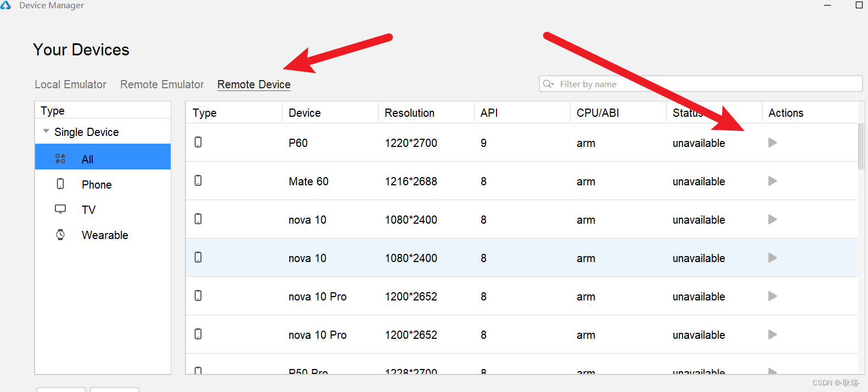Viewport: 868px width, 392px height.
Task: Click the Device Manager app logo
Action: pyautogui.click(x=5, y=5)
